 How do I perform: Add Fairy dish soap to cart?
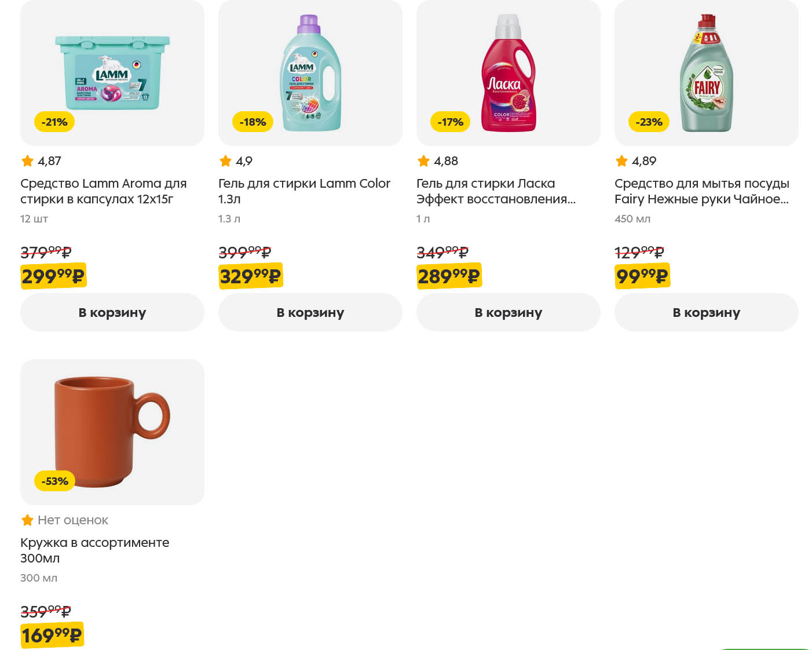(707, 312)
